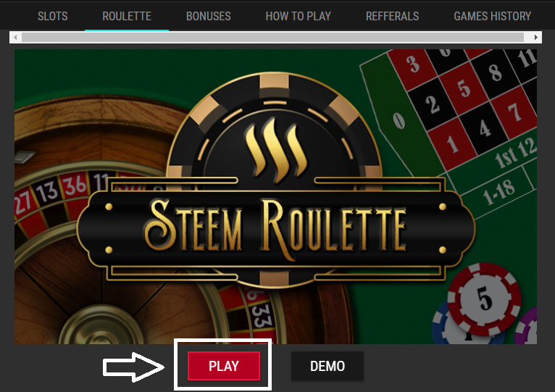Select the Roulette tab
The height and width of the screenshot is (392, 555).
tap(127, 16)
